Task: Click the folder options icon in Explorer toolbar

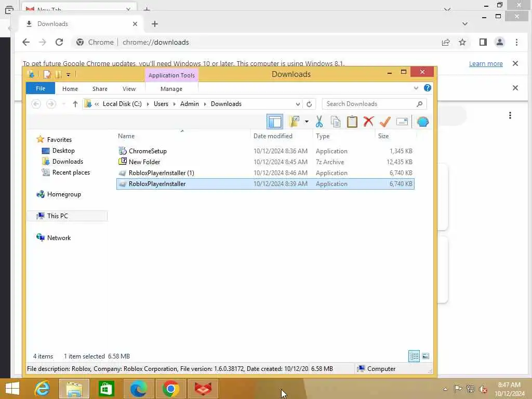Action: pos(294,122)
